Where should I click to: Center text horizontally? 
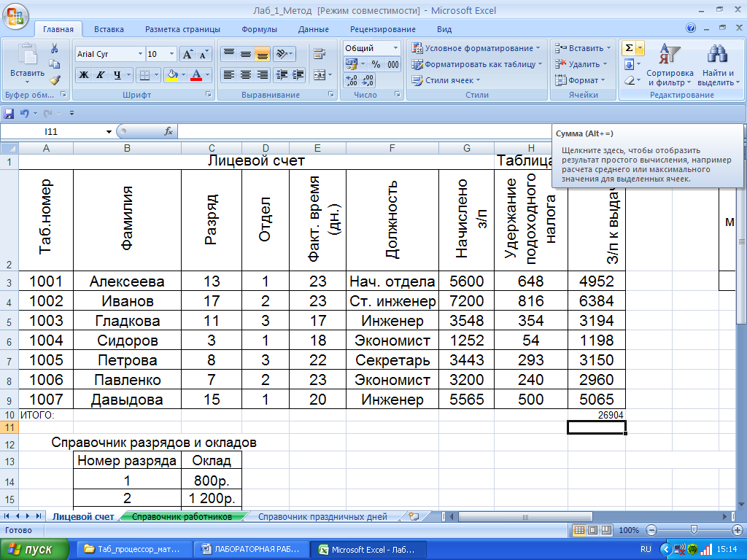[246, 75]
